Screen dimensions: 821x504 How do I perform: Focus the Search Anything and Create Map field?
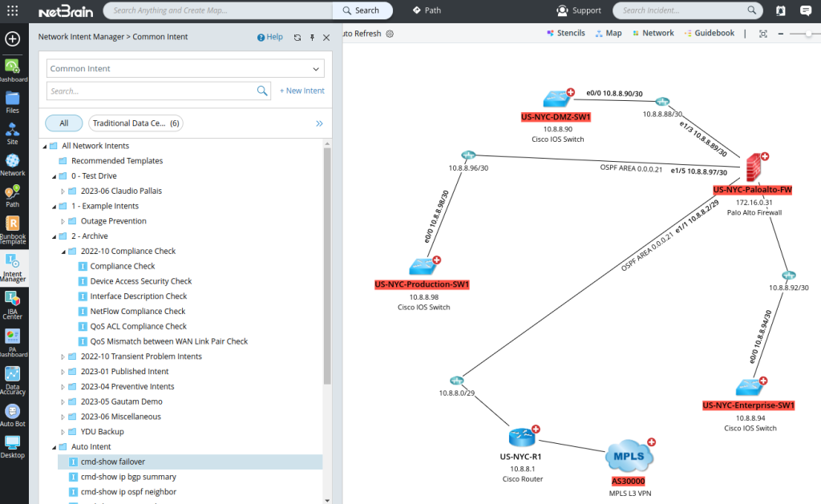coord(218,10)
